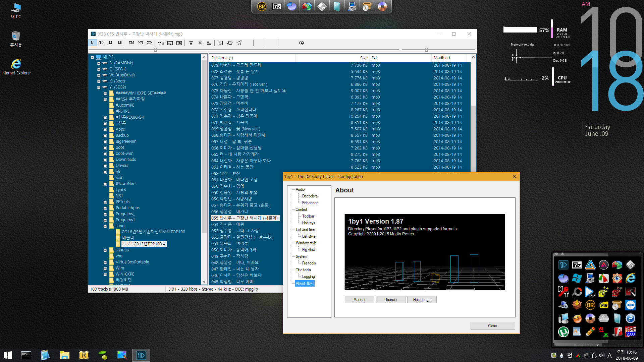Click the track position slider handle

click(x=155, y=50)
